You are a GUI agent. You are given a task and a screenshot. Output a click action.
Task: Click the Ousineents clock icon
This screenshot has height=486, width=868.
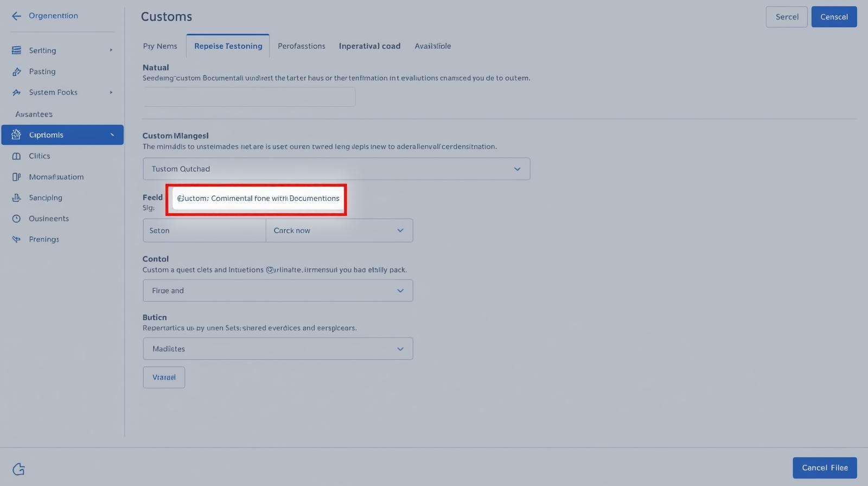coord(16,219)
